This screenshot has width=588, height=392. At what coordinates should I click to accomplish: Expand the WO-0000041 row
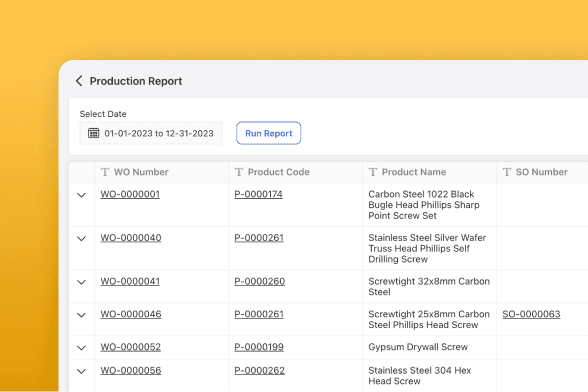(81, 282)
